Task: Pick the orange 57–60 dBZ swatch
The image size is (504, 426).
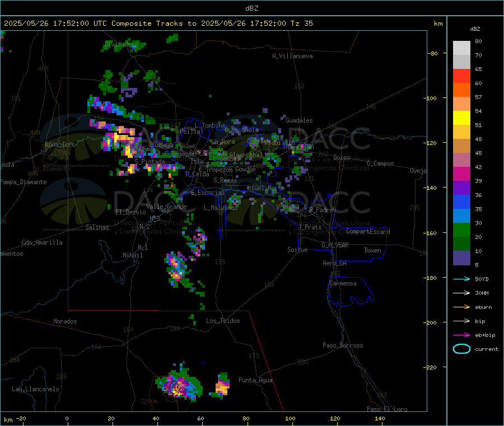Action: coord(461,90)
